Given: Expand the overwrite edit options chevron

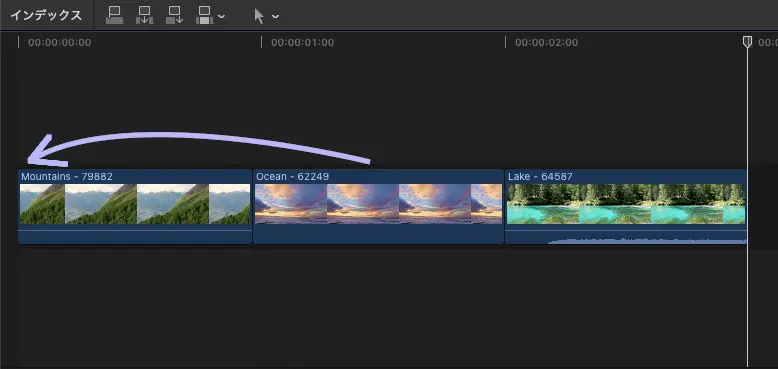Looking at the screenshot, I should [221, 16].
